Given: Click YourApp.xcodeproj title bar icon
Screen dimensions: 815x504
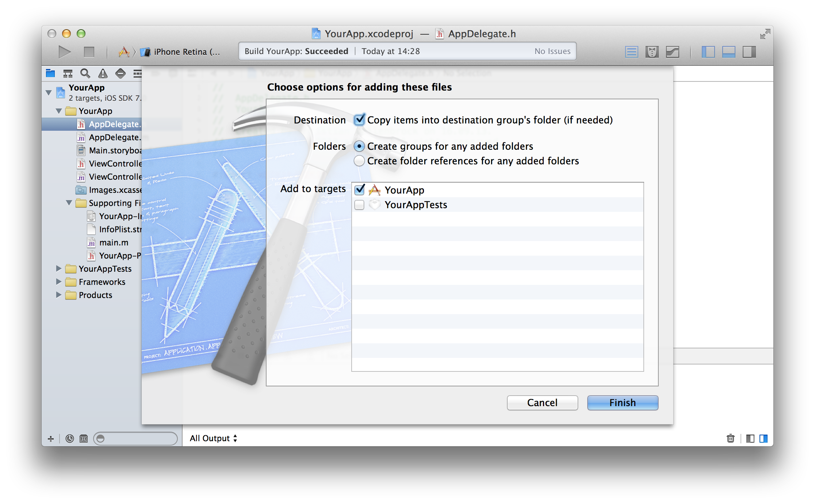Looking at the screenshot, I should tap(316, 34).
